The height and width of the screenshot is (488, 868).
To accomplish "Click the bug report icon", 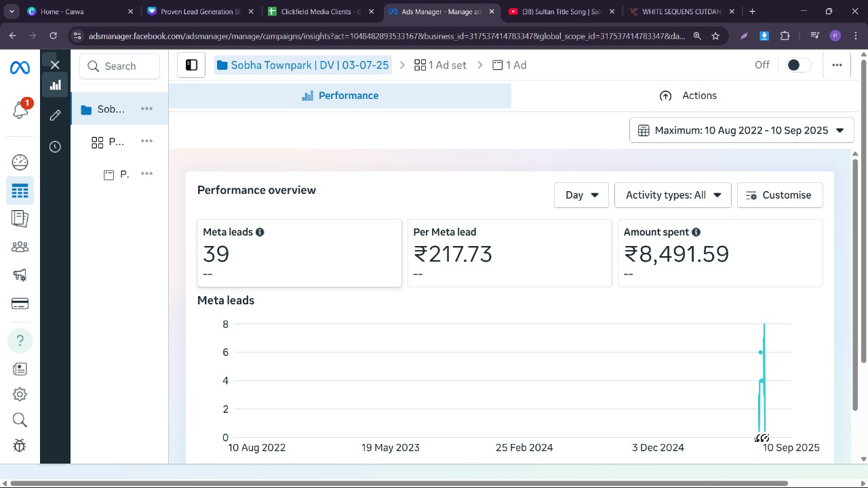I will coord(20,445).
